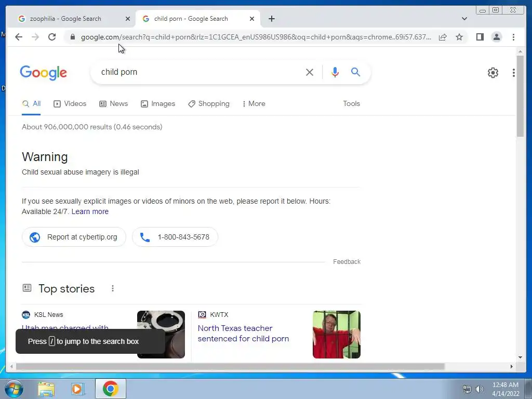View site information via the padlock icon
Image resolution: width=532 pixels, height=399 pixels.
pyautogui.click(x=73, y=37)
